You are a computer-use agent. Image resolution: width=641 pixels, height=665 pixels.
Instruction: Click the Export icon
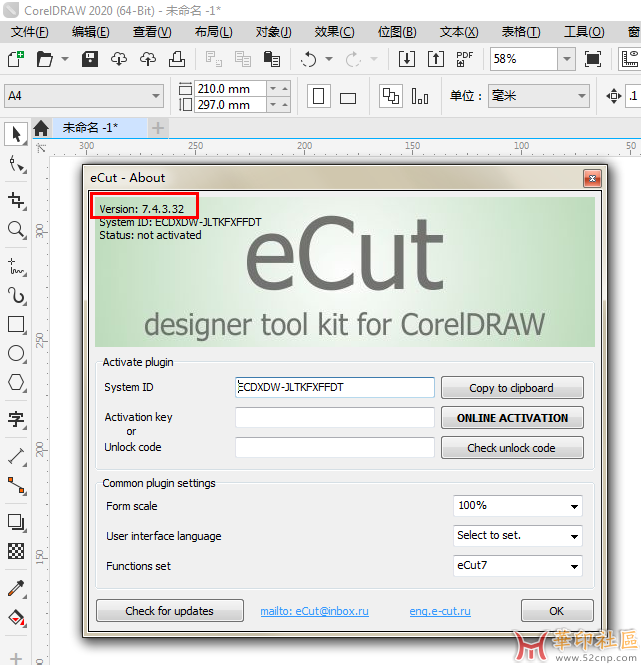click(436, 59)
